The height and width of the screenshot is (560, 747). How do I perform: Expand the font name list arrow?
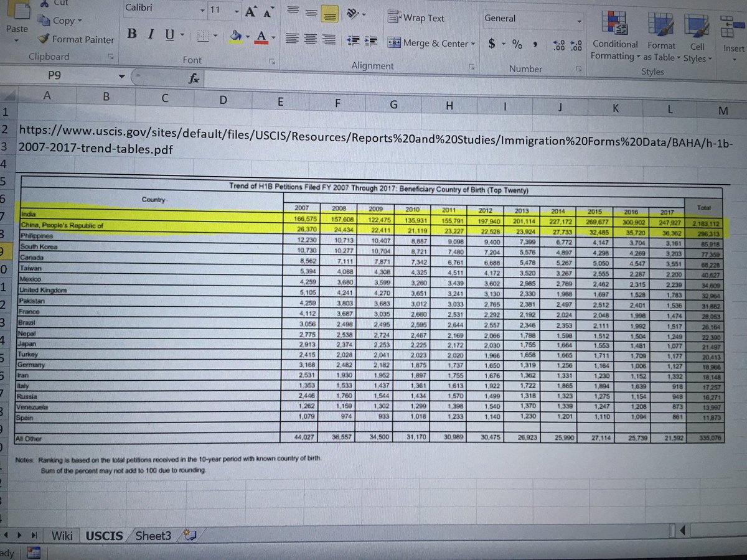coord(204,11)
